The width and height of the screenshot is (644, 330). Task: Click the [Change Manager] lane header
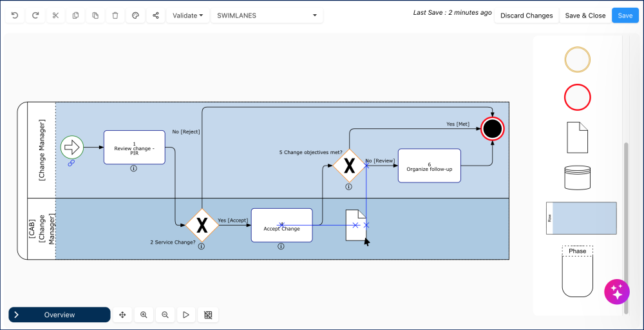41,150
